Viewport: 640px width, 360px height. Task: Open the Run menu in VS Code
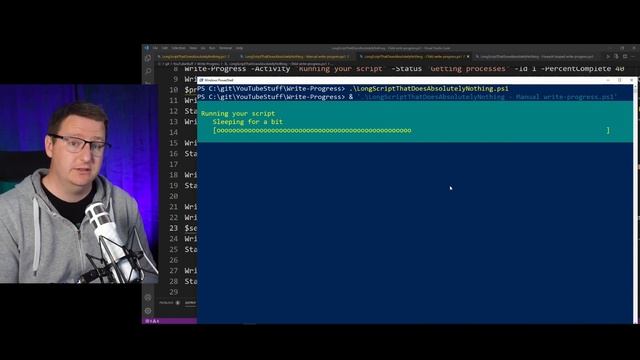point(212,48)
